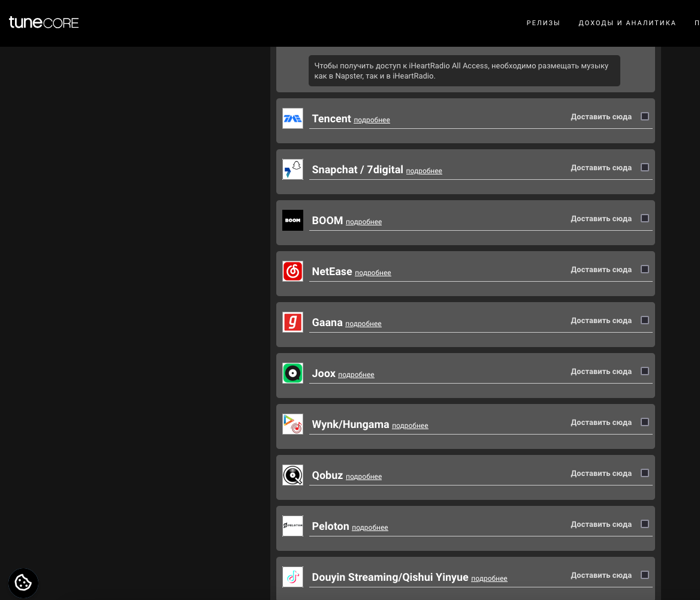Click Douyin Streaming/Qishui Yinyue title

(390, 577)
